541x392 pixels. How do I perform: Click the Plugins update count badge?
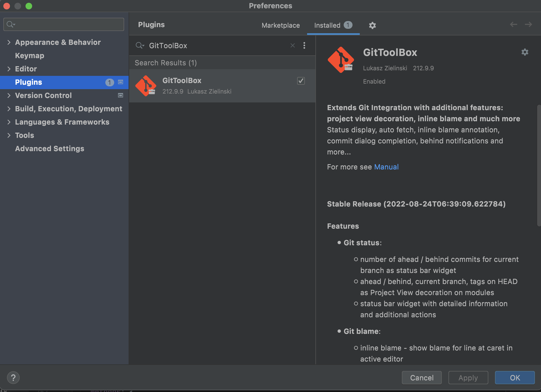pyautogui.click(x=109, y=82)
